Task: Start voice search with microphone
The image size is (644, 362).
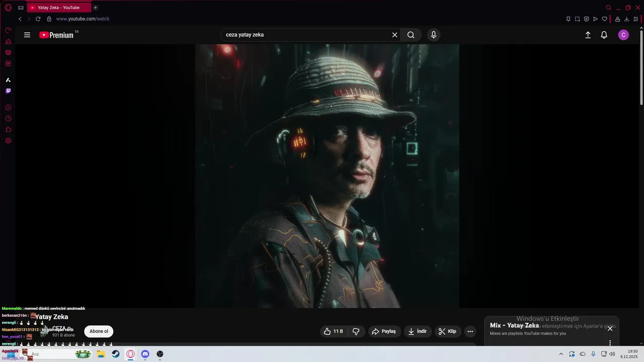Action: point(434,35)
